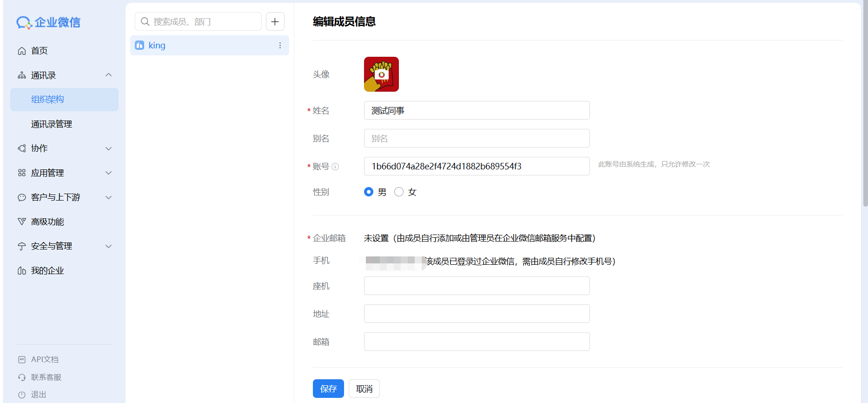Click the 该成员已登录企业微信 phone note
This screenshot has width=868, height=403.
click(521, 262)
